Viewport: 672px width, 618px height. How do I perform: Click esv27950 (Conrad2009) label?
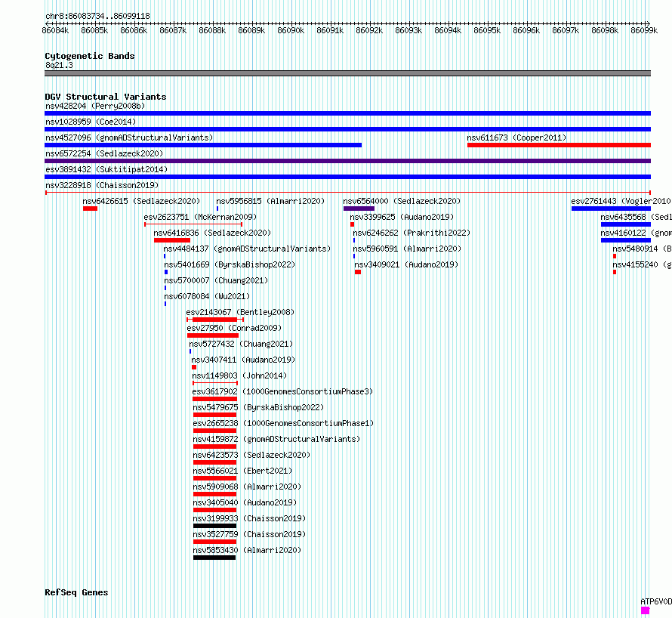pyautogui.click(x=234, y=328)
